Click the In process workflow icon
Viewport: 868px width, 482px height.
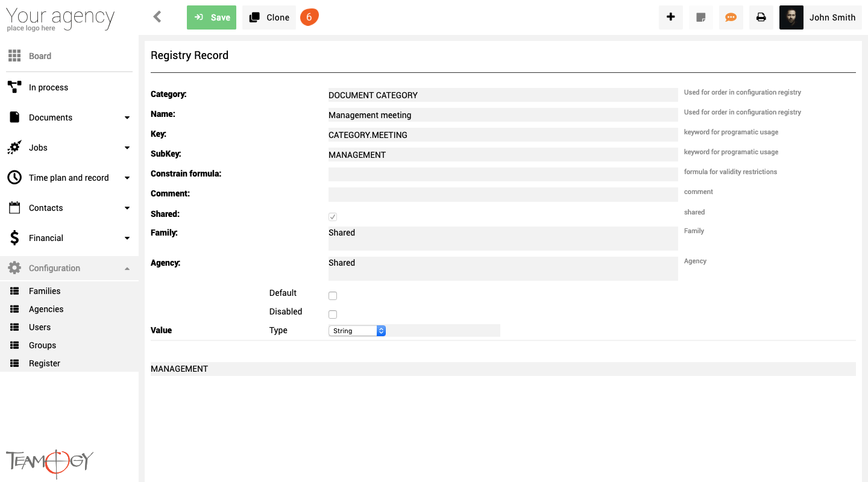point(14,87)
